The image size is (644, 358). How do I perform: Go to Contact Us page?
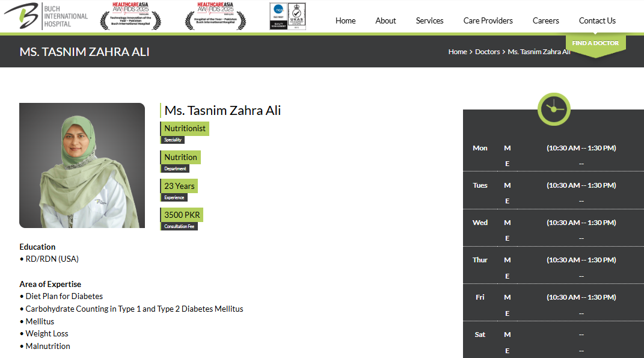pos(596,20)
